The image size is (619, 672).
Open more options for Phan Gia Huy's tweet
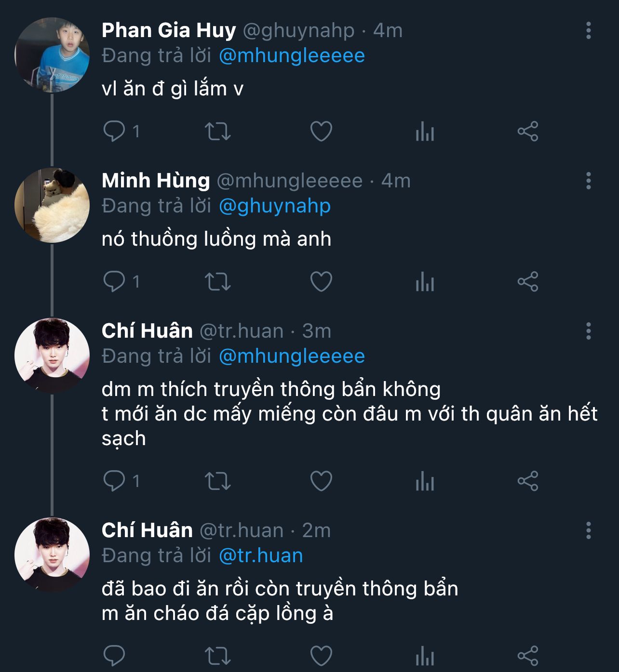coord(588,30)
